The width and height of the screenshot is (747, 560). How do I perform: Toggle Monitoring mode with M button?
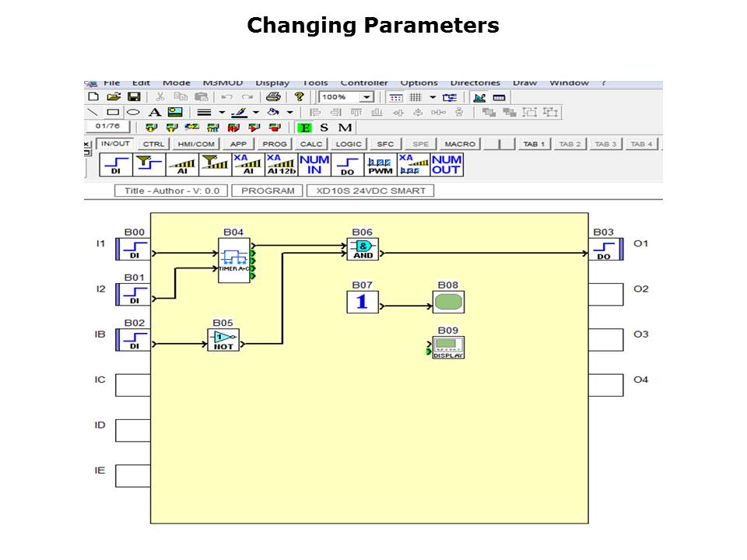pyautogui.click(x=345, y=128)
